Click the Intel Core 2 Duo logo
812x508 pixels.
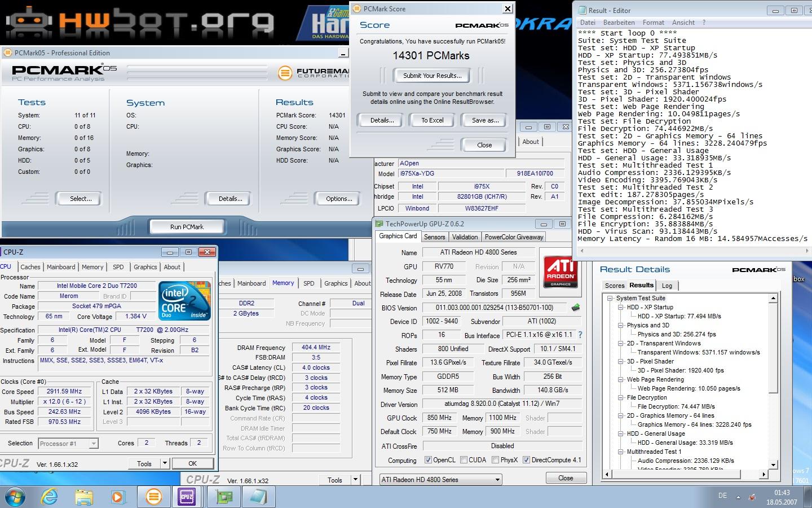point(185,301)
